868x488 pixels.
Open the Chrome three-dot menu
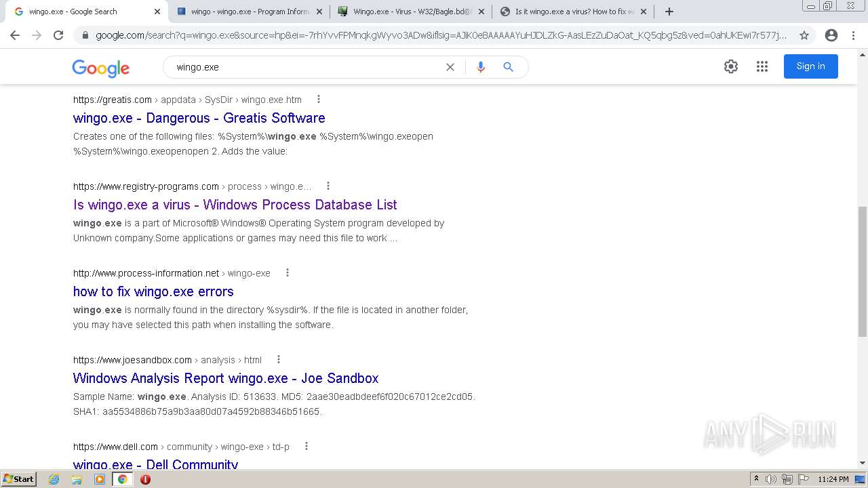(853, 35)
